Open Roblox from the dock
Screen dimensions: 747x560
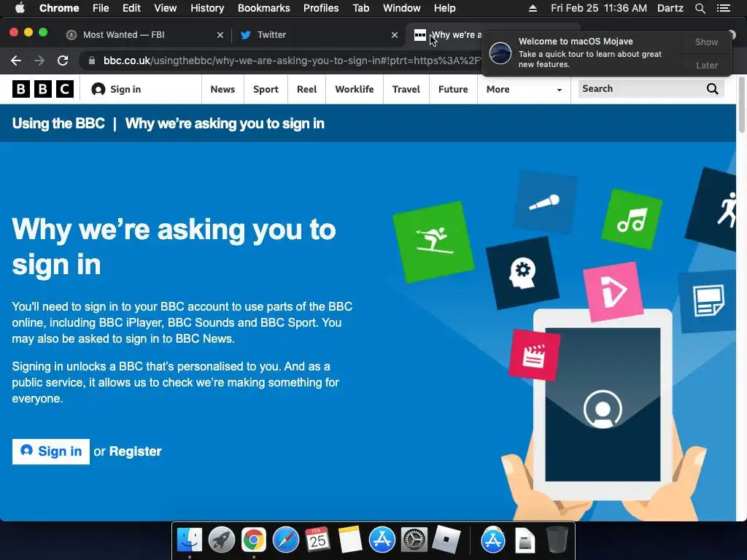(x=446, y=540)
